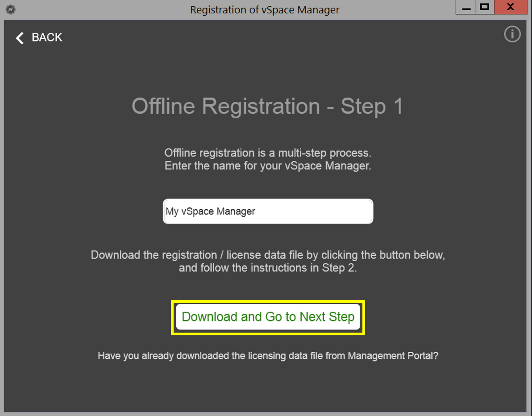Open the info icon in top-right corner
The width and height of the screenshot is (532, 416).
click(512, 34)
